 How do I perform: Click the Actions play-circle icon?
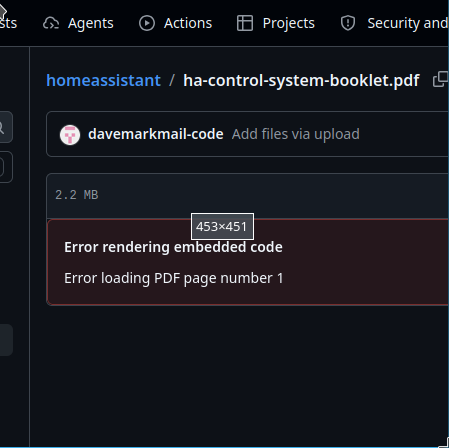tap(147, 23)
